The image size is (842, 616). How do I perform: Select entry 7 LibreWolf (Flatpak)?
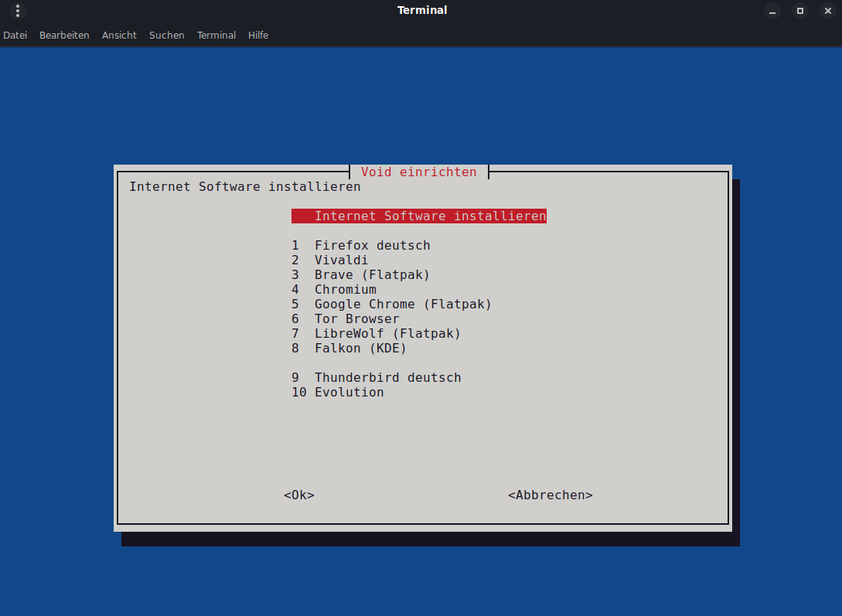(376, 334)
